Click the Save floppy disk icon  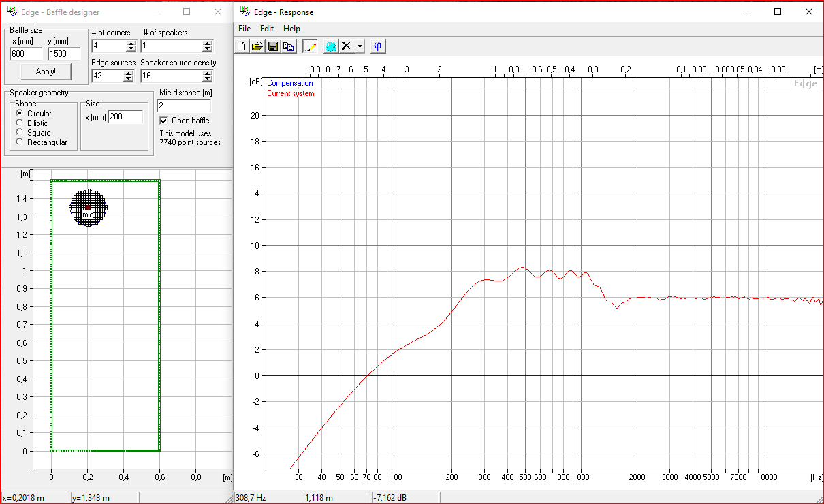[272, 46]
